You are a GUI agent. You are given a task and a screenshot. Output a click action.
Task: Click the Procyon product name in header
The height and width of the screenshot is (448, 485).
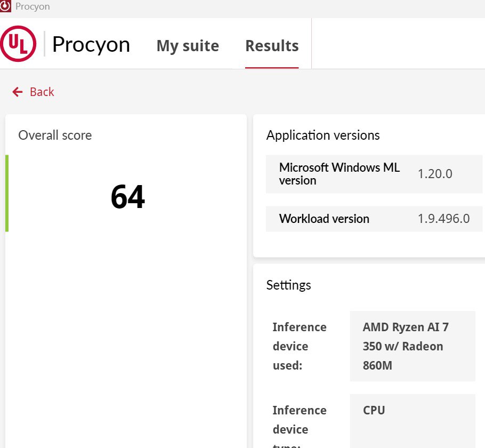[x=91, y=45]
